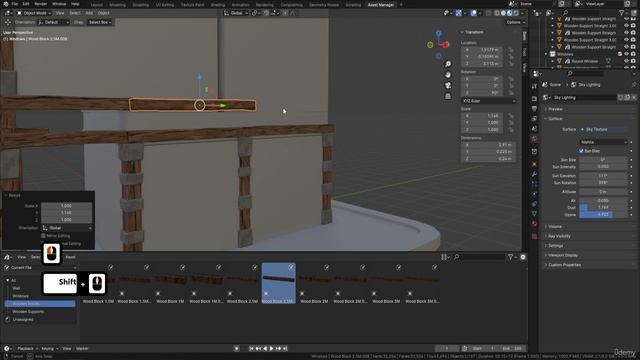Open the Render menu

(40, 4)
